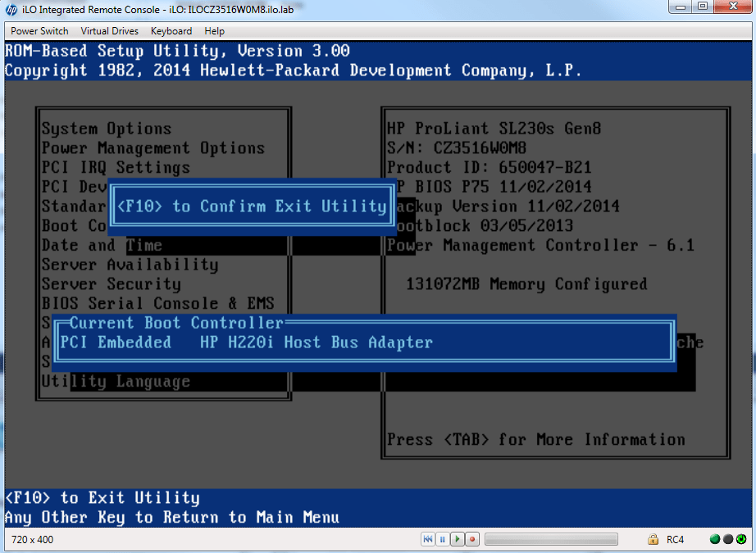The height and width of the screenshot is (553, 756).
Task: Click the green power status icon
Action: click(740, 539)
